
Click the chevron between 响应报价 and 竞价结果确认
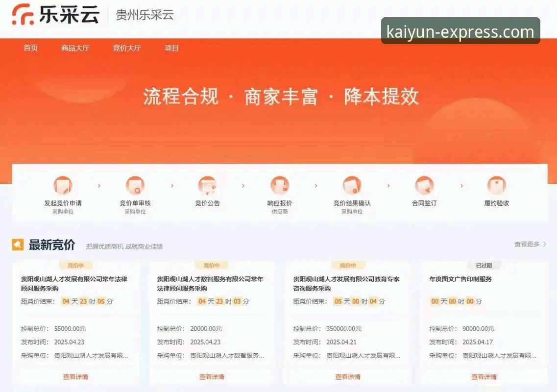click(315, 186)
